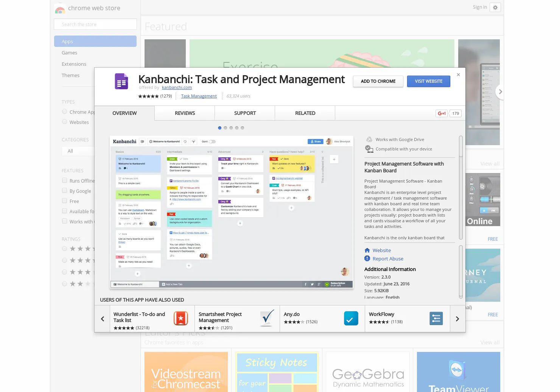Advance the featured carousel right arrow
560x392 pixels.
[500, 92]
